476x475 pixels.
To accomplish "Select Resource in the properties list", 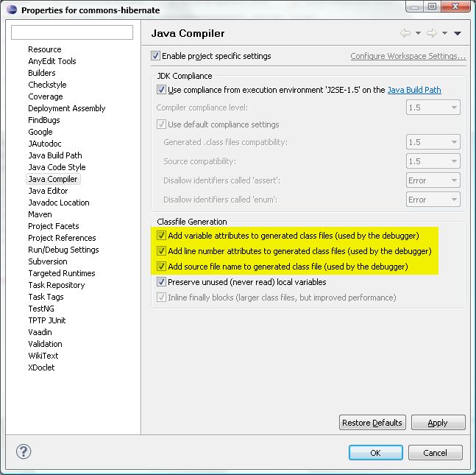I will 45,49.
